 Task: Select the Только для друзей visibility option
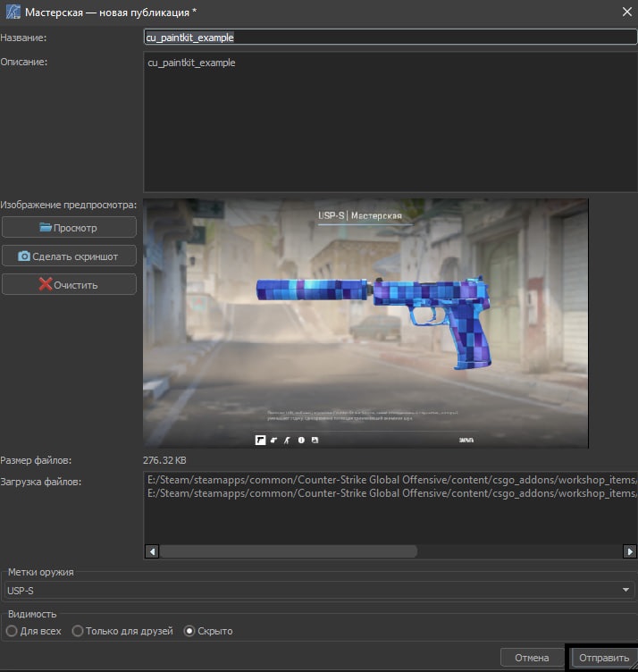pyautogui.click(x=123, y=631)
